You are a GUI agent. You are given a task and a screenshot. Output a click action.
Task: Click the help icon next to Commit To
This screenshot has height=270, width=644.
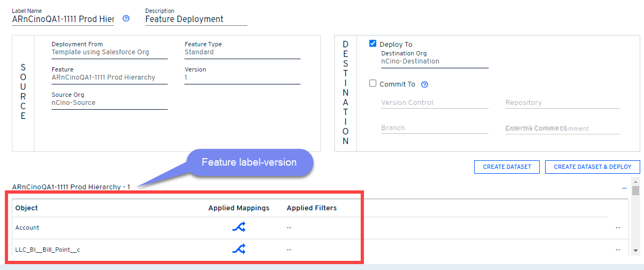(425, 84)
